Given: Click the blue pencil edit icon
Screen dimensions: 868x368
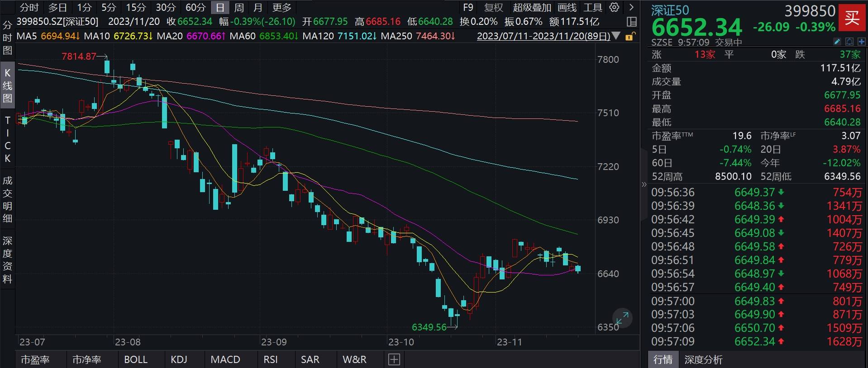Looking at the screenshot, I should pyautogui.click(x=837, y=42).
